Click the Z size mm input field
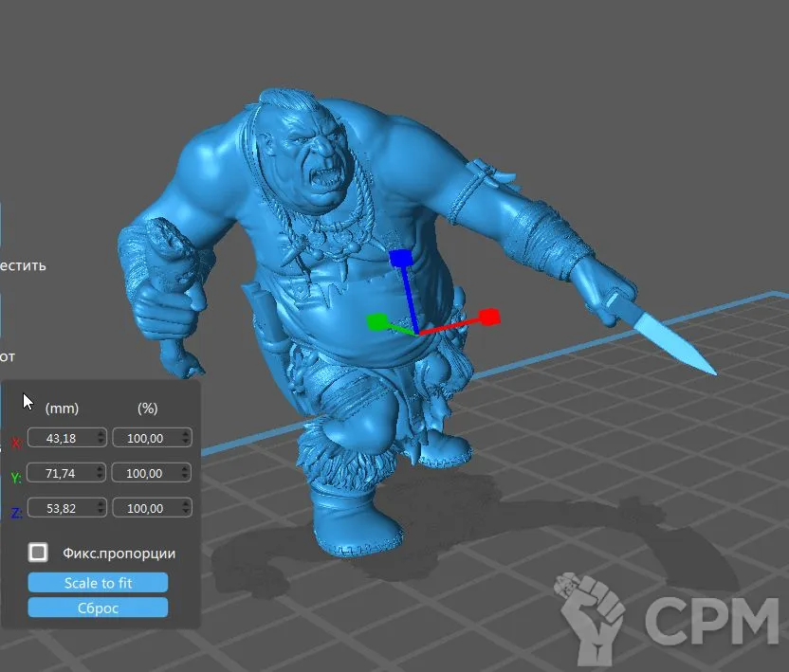 (x=61, y=509)
